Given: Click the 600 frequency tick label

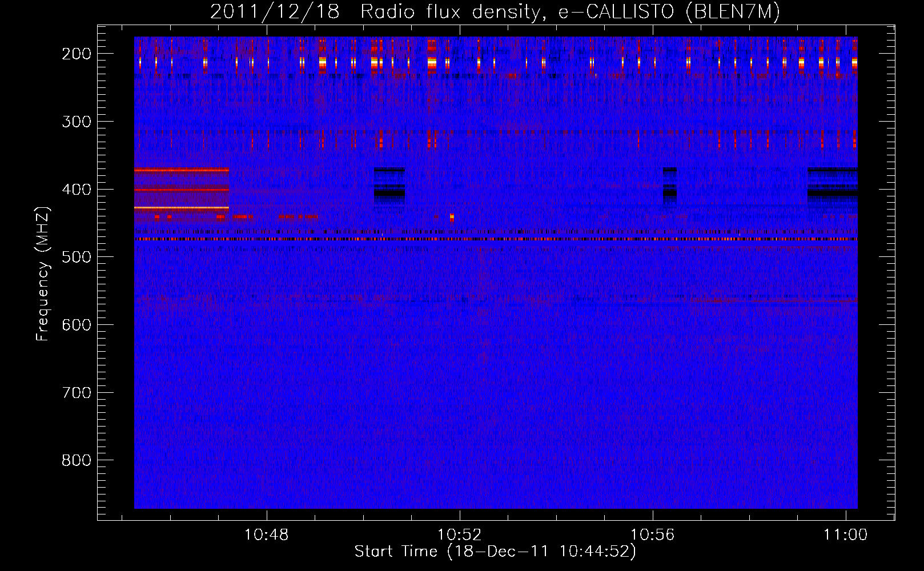Looking at the screenshot, I should point(76,325).
